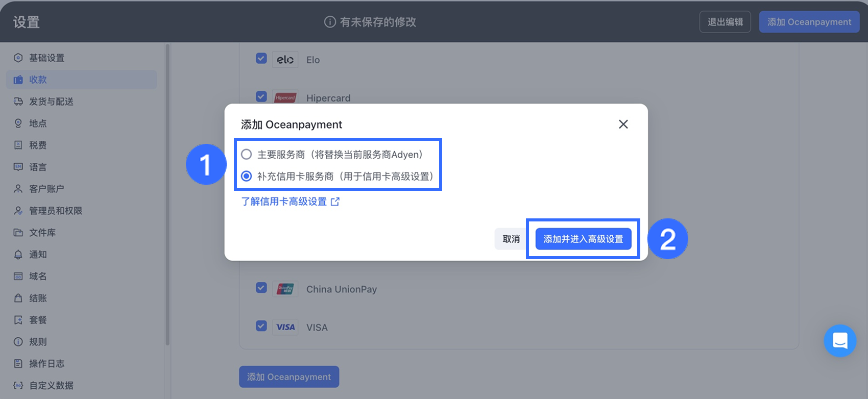Click the 客户账户 person icon

tap(18, 189)
